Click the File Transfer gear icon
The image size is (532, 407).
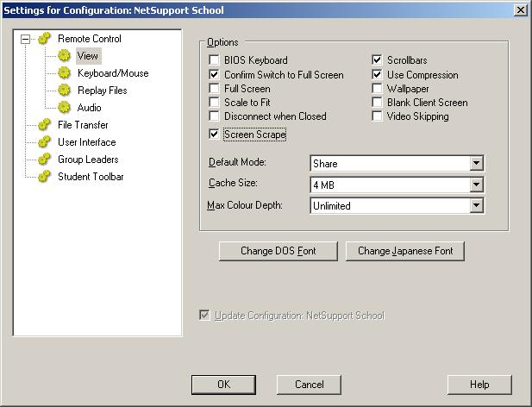[45, 125]
